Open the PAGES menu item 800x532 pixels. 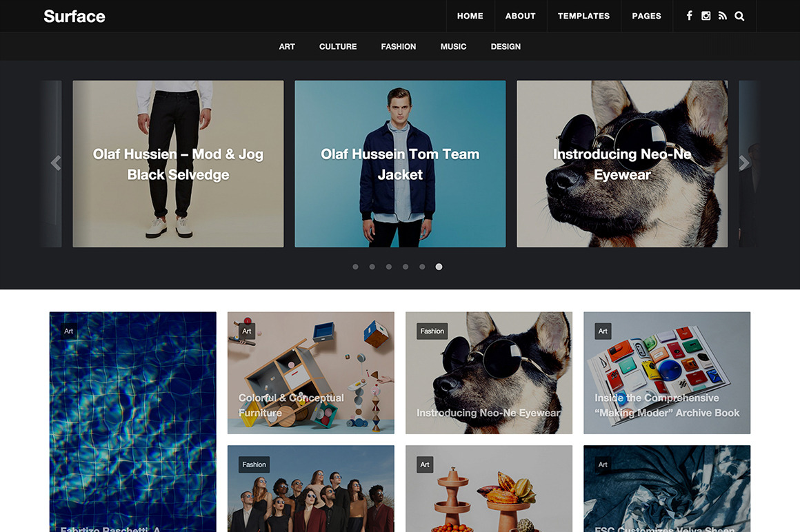point(646,15)
